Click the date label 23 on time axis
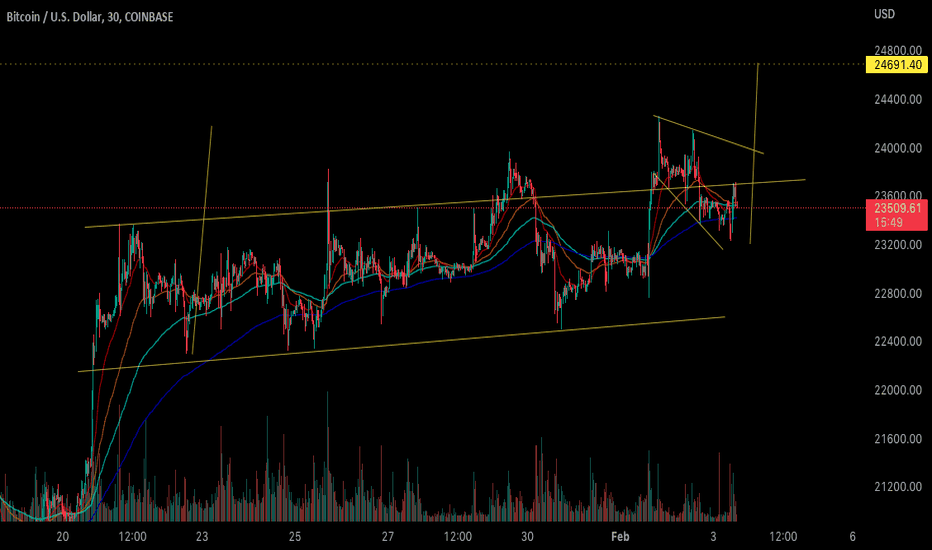Image resolution: width=932 pixels, height=550 pixels. tap(202, 537)
